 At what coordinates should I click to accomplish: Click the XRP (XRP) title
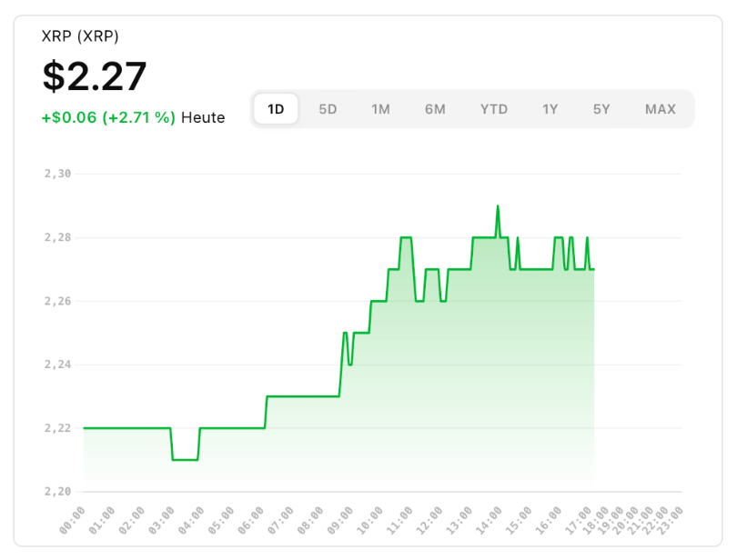click(x=80, y=36)
